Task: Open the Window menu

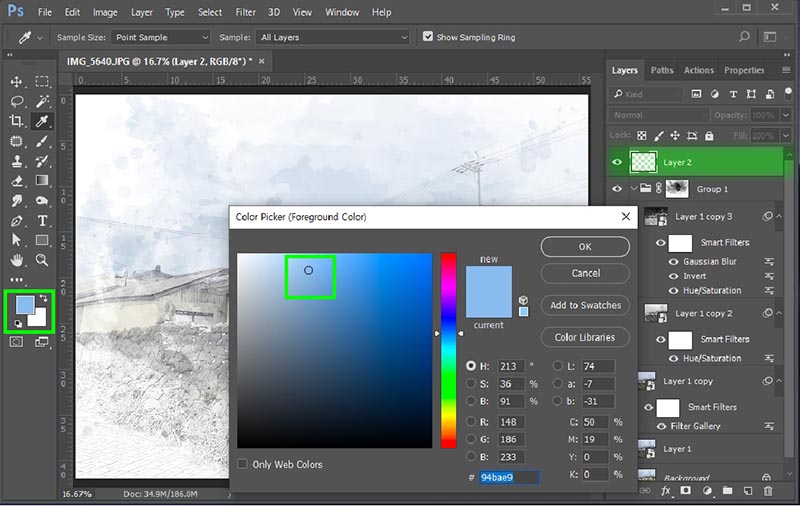Action: coord(342,12)
